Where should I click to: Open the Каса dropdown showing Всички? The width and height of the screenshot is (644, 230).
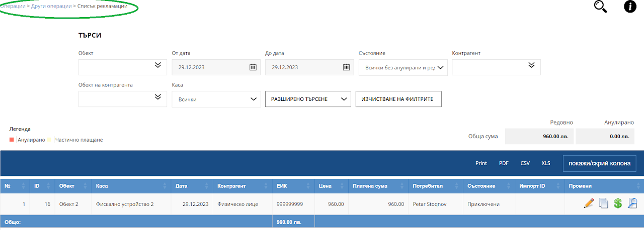pyautogui.click(x=216, y=99)
